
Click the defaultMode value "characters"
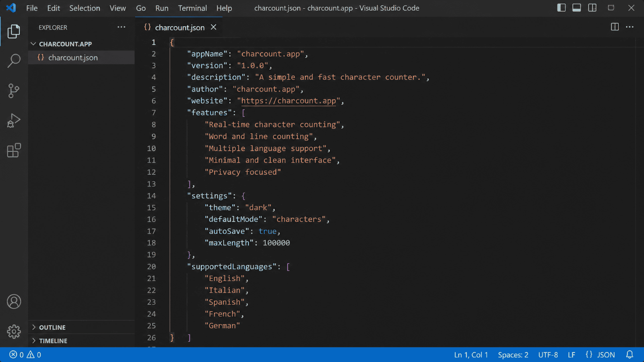coord(299,219)
